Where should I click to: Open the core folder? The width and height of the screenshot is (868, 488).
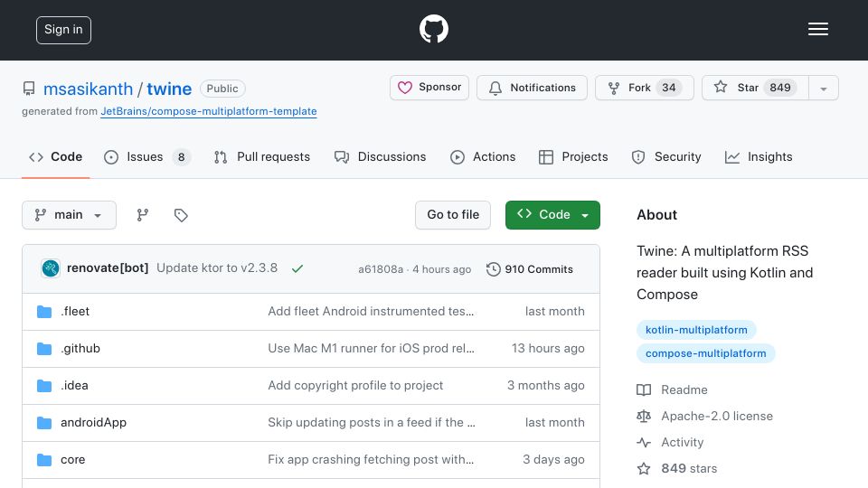73,460
